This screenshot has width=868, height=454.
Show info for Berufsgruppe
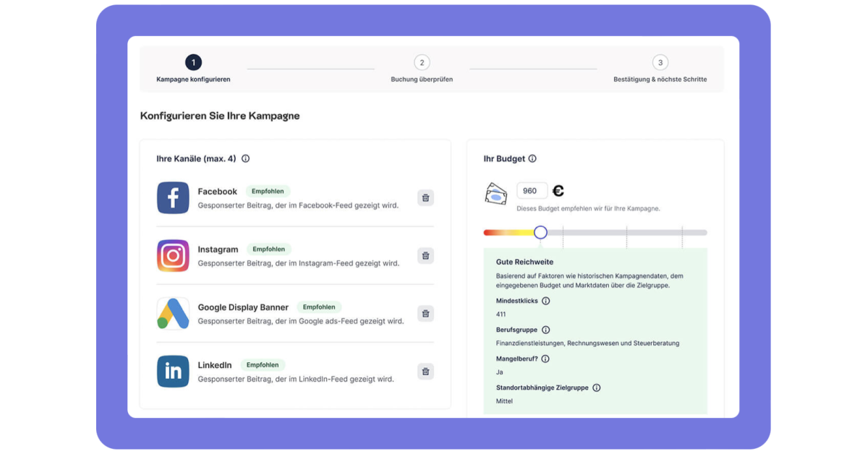pos(545,330)
